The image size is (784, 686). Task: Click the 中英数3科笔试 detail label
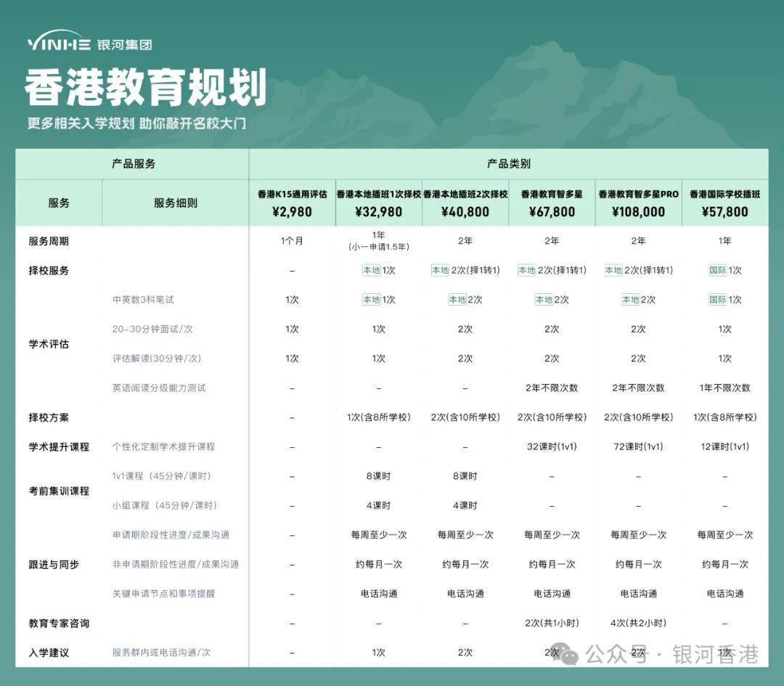pos(143,300)
